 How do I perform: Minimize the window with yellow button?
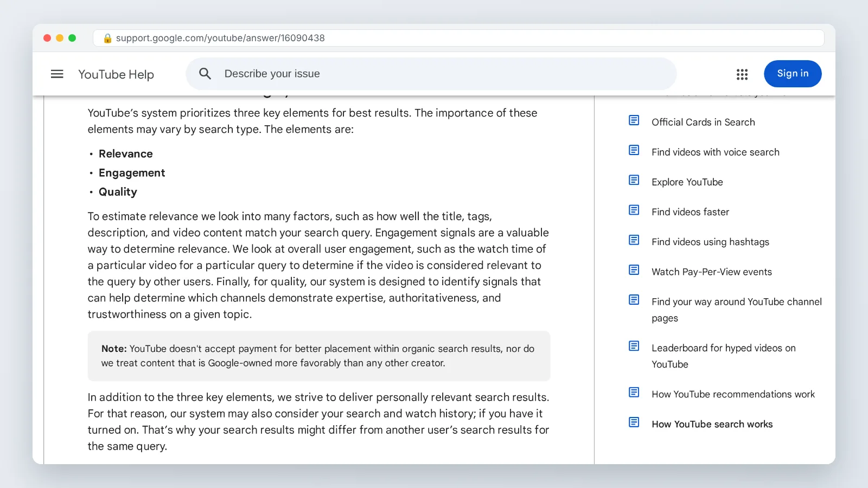tap(60, 38)
